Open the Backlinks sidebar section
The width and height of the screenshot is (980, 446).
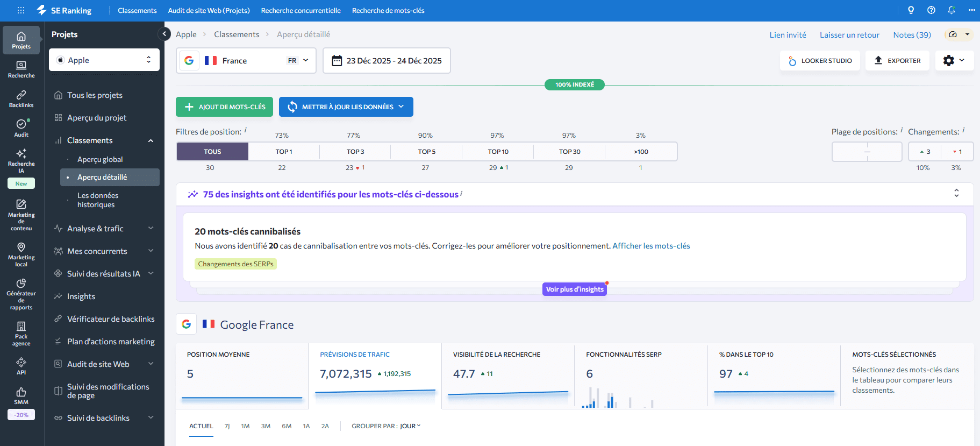click(x=22, y=99)
